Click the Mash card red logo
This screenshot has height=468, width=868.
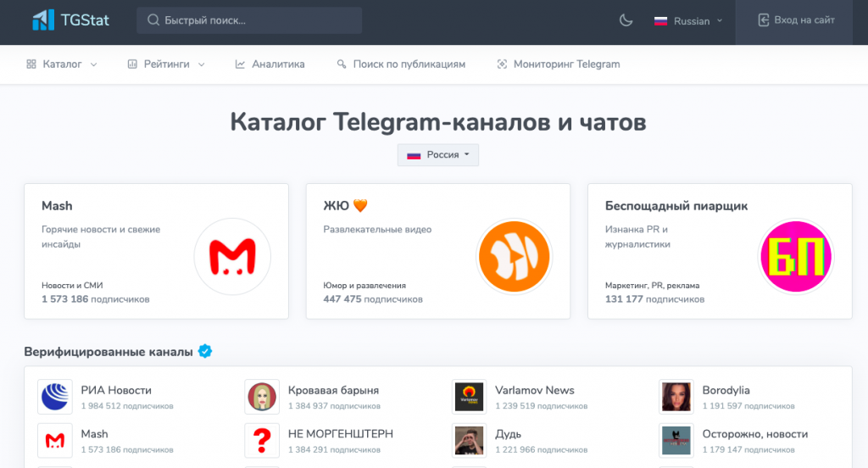232,256
